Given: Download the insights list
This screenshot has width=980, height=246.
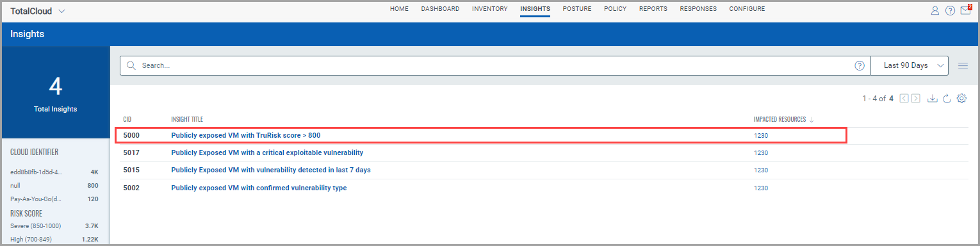Looking at the screenshot, I should pyautogui.click(x=933, y=99).
